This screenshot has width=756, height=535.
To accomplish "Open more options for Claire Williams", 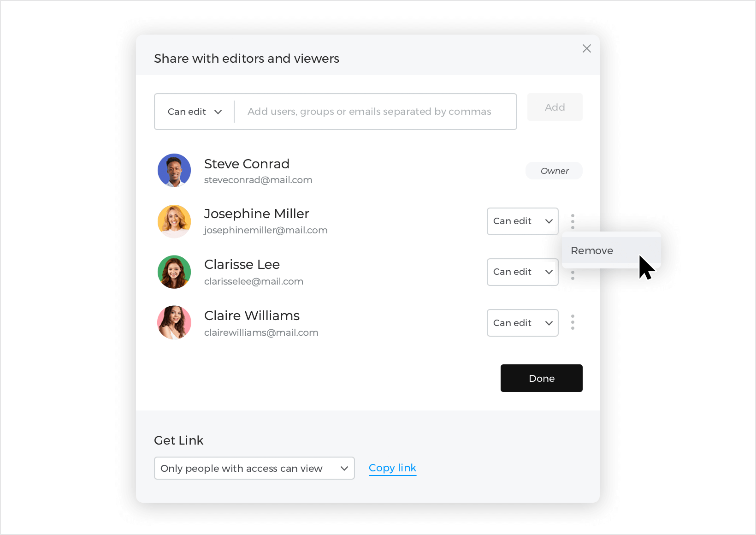I will 573,322.
